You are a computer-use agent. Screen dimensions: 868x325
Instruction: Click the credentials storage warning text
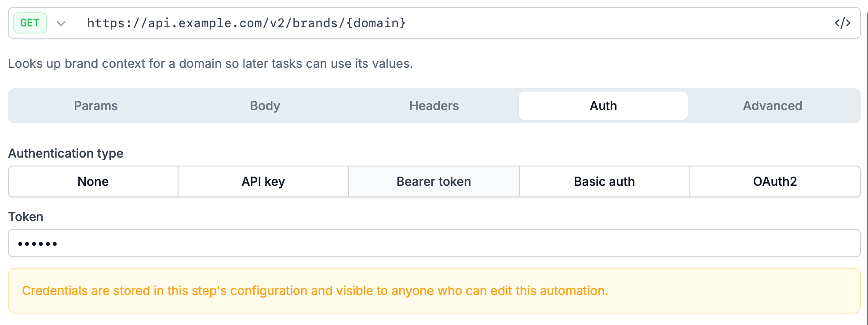click(315, 291)
